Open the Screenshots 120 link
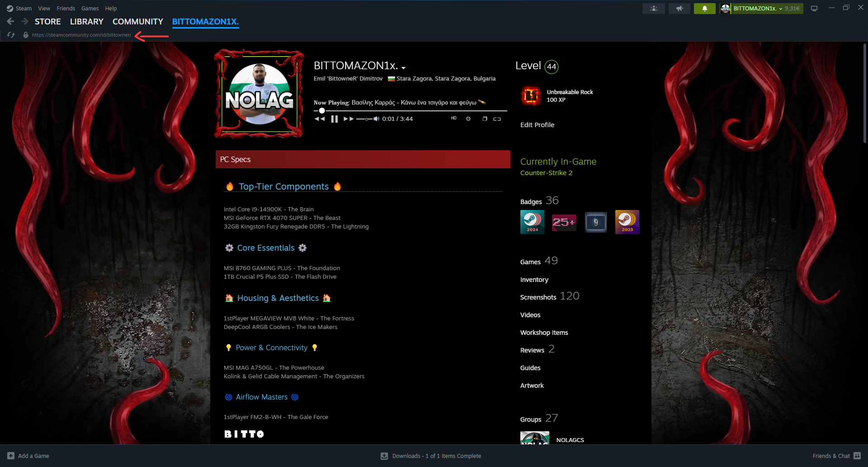Image resolution: width=868 pixels, height=467 pixels. [550, 296]
